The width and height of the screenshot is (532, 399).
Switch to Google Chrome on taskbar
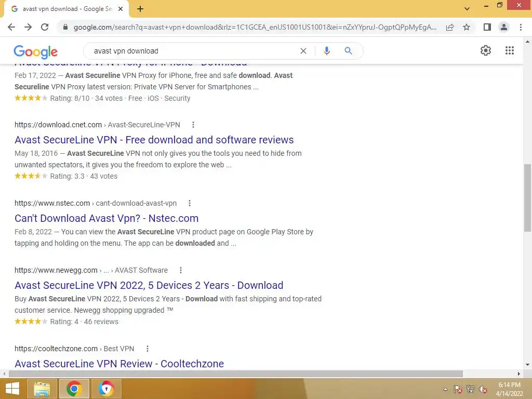coord(74,389)
